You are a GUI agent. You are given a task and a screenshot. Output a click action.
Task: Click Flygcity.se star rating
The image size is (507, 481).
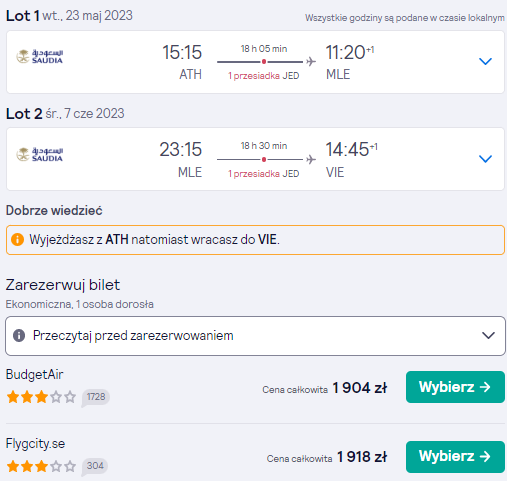coord(41,466)
